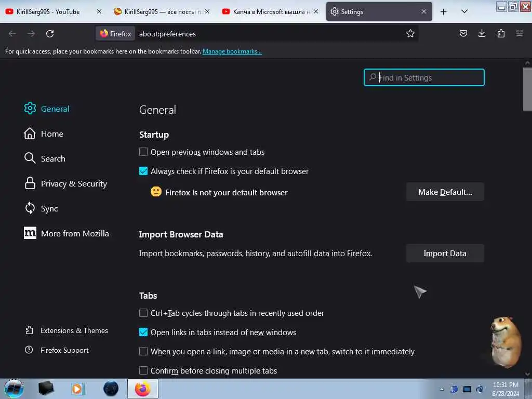Screen dimensions: 532x399
Task: Close the Капча в Microsoft tab
Action: [x=315, y=11]
